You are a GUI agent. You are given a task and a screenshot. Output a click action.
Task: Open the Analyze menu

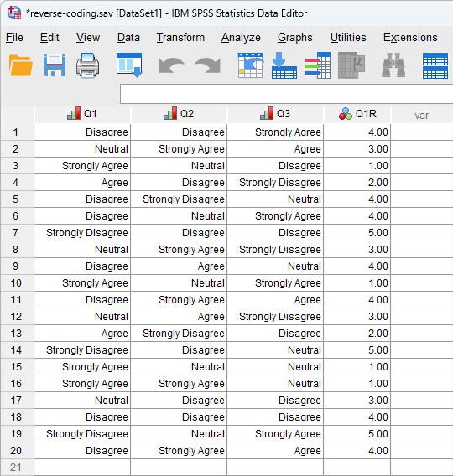pyautogui.click(x=241, y=38)
